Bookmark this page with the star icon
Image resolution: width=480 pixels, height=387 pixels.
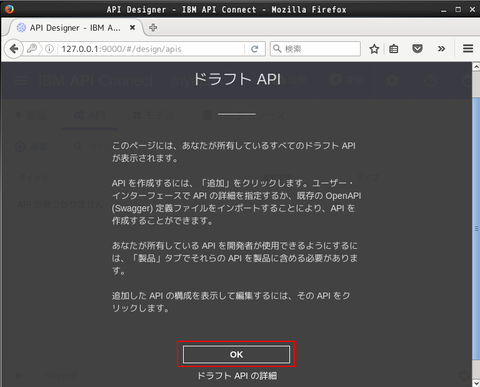pos(374,49)
